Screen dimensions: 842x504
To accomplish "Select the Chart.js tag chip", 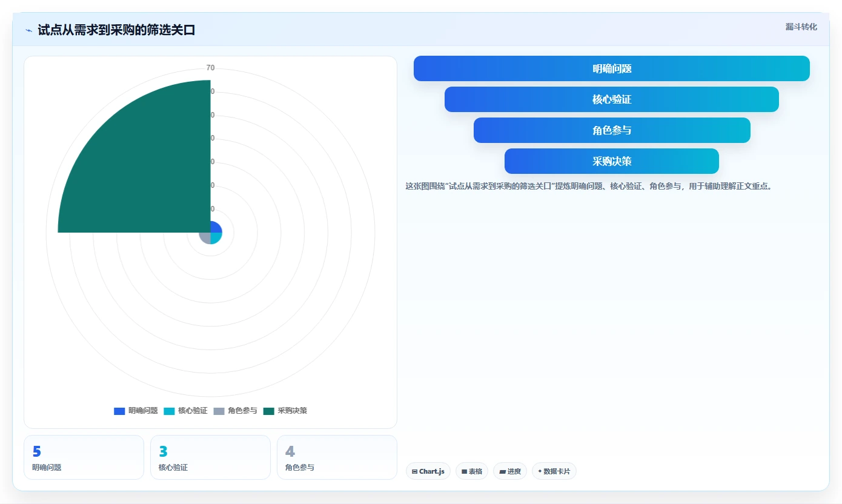I will tap(428, 471).
